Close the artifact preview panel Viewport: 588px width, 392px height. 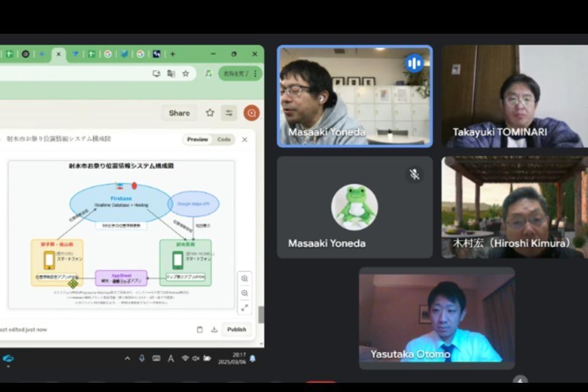244,140
